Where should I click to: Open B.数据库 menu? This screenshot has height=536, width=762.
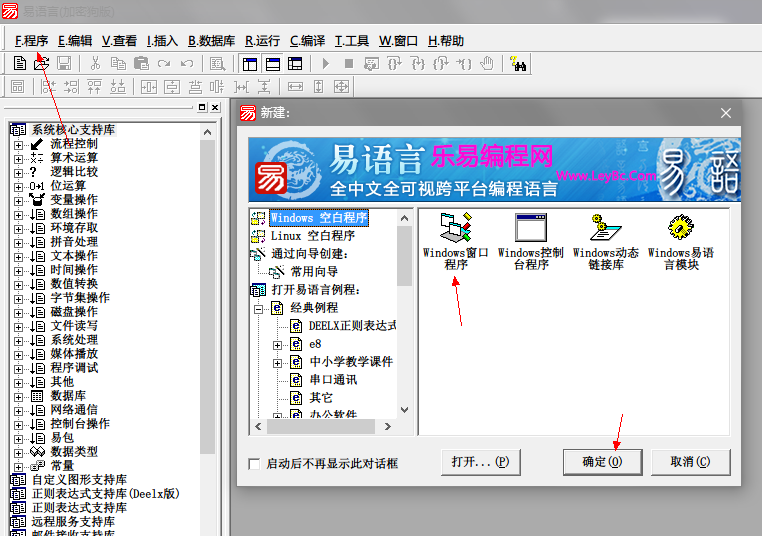click(x=211, y=41)
